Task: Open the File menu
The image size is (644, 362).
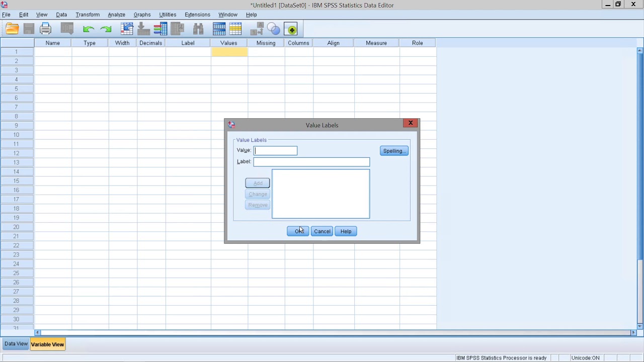Action: click(6, 15)
